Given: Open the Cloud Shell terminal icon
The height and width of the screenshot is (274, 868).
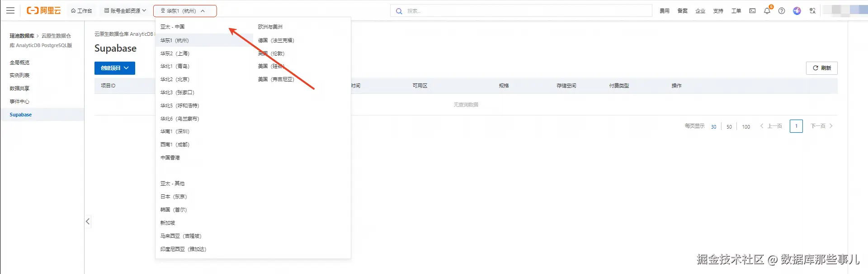Looking at the screenshot, I should pos(752,11).
